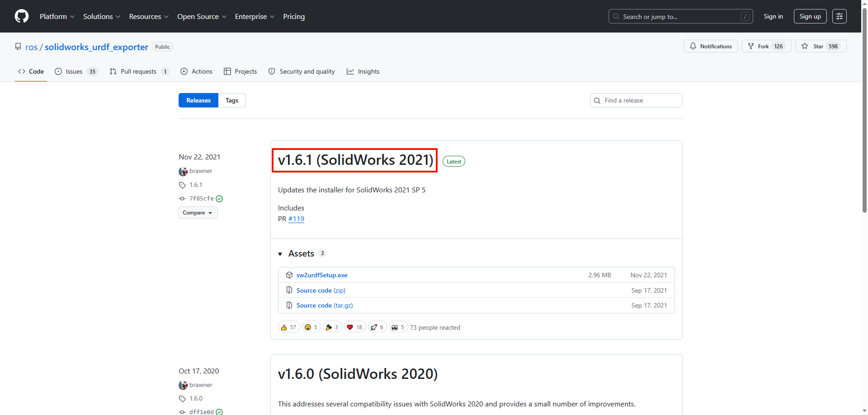
Task: Open the Platform menu
Action: (x=57, y=16)
